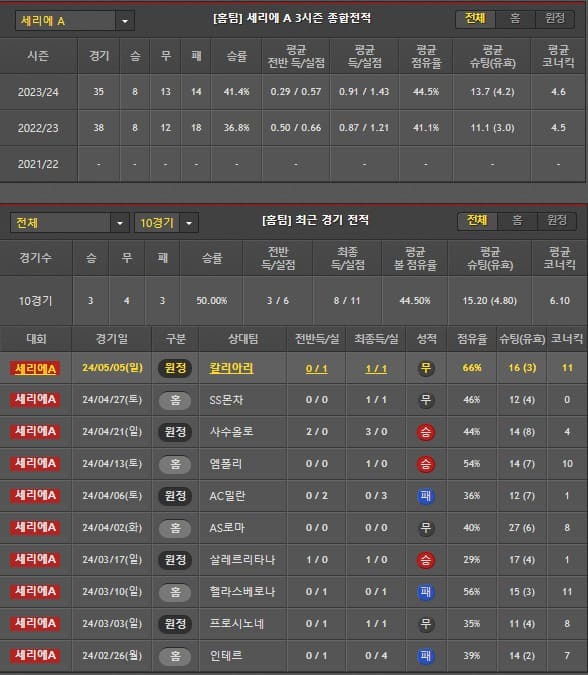This screenshot has width=588, height=675.
Task: Expand the arrow beside 세리에 A selector
Action: (125, 21)
